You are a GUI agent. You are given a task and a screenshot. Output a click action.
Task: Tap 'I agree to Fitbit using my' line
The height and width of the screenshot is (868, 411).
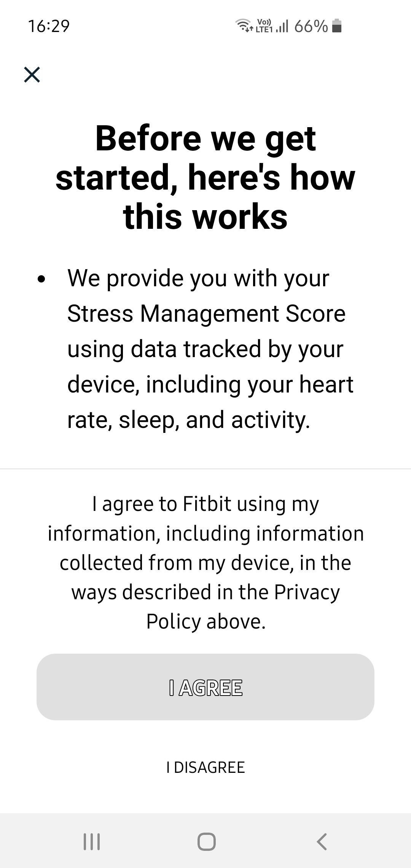[x=205, y=504]
